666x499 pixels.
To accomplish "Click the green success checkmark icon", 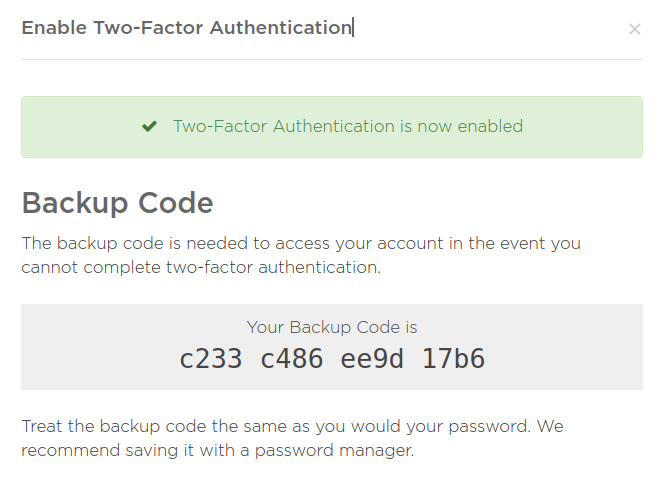I will point(149,127).
